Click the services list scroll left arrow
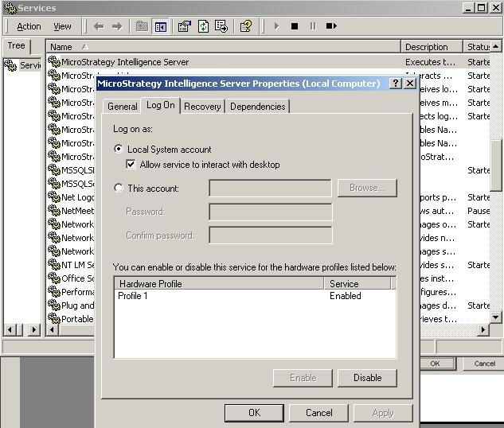The height and width of the screenshot is (428, 504). click(53, 329)
